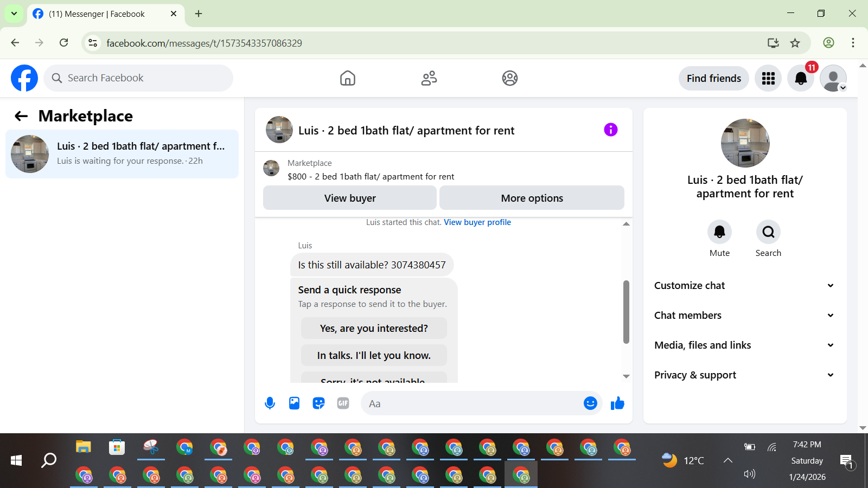
Task: Show hidden system tray icons chevron
Action: tap(728, 460)
